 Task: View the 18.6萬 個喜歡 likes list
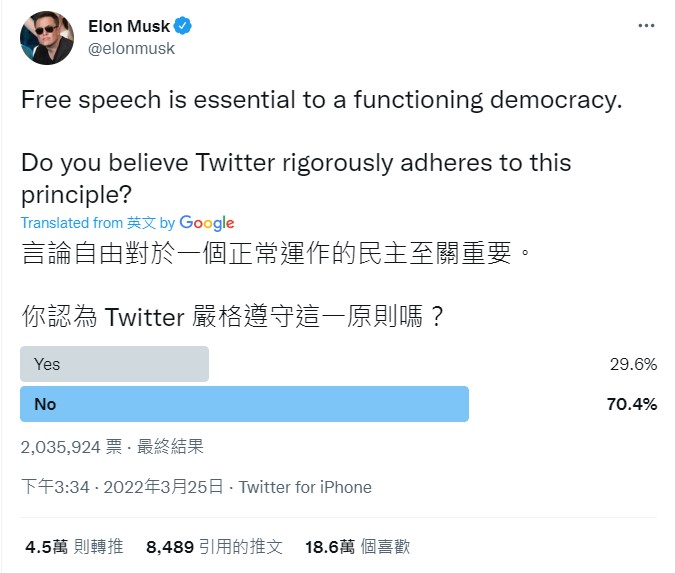pos(357,547)
